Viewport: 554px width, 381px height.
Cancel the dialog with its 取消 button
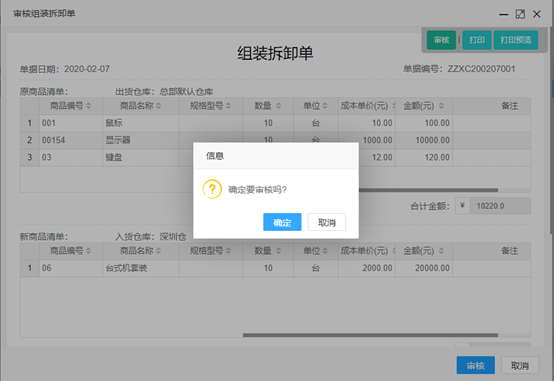coord(326,222)
